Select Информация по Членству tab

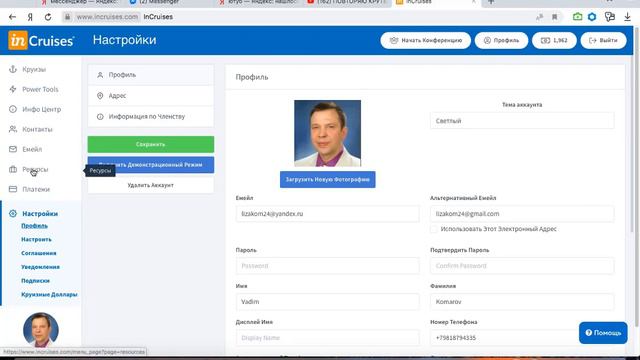click(151, 117)
